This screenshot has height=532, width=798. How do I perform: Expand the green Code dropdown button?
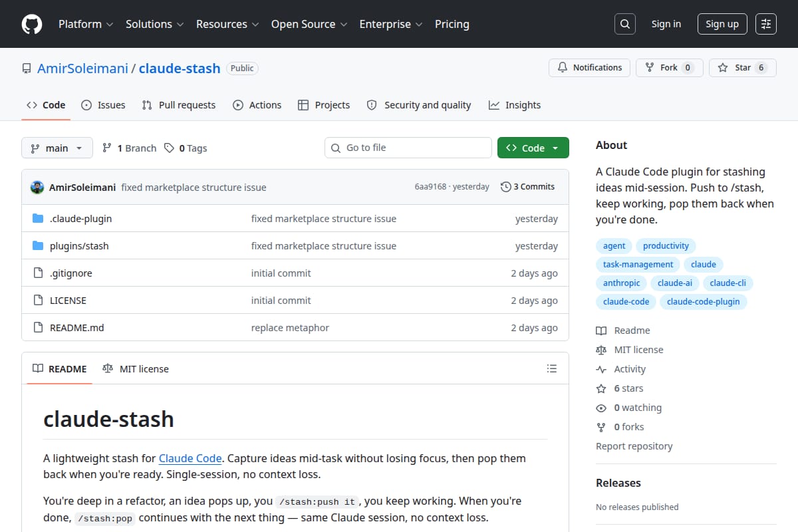tap(533, 148)
